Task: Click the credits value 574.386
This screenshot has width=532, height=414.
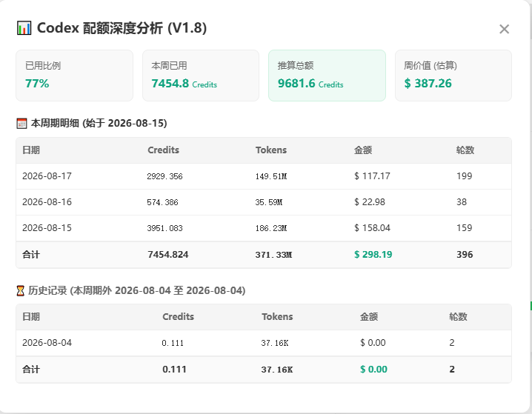Action: [x=162, y=202]
